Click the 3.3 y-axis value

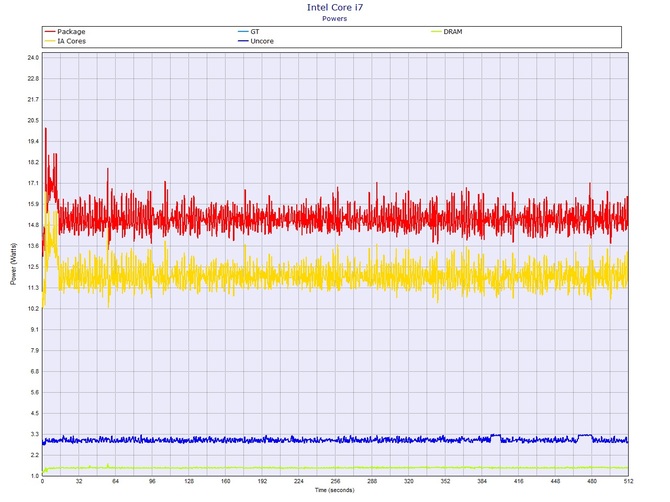[34, 434]
